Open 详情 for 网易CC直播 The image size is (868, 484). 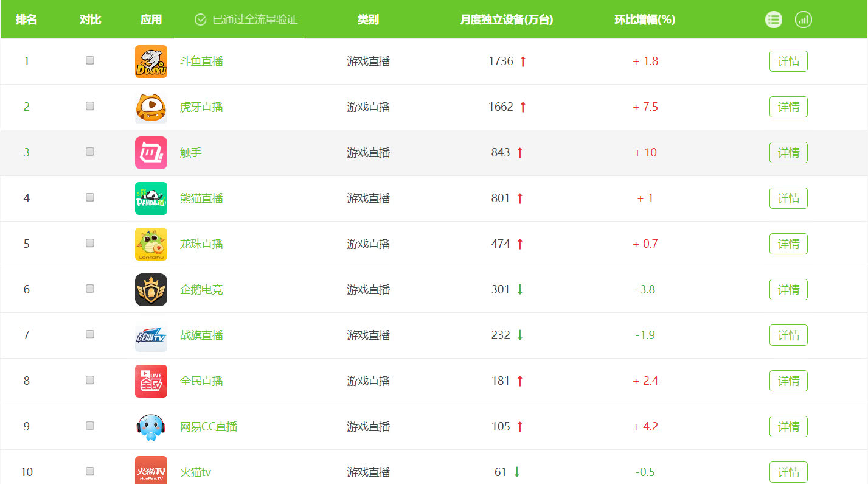tap(788, 427)
